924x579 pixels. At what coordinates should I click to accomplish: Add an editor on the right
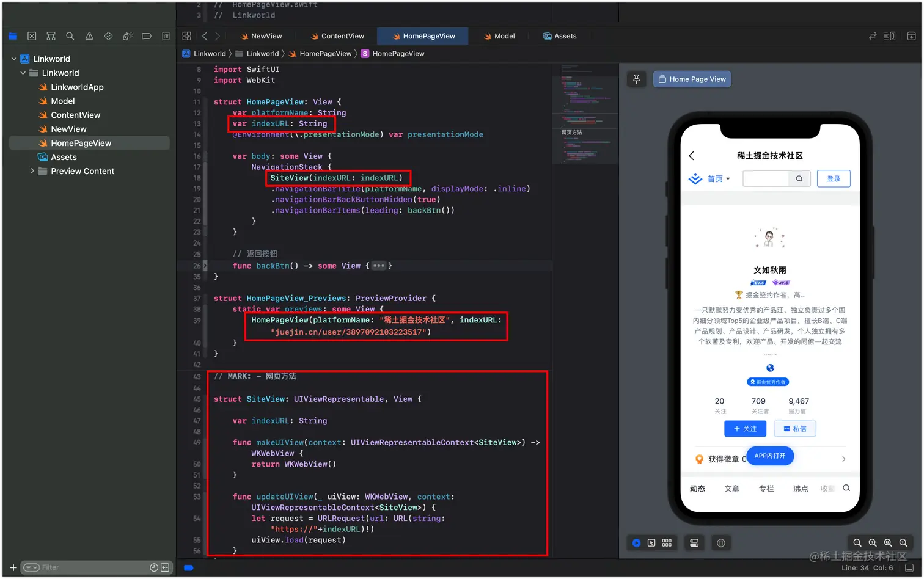pyautogui.click(x=911, y=36)
